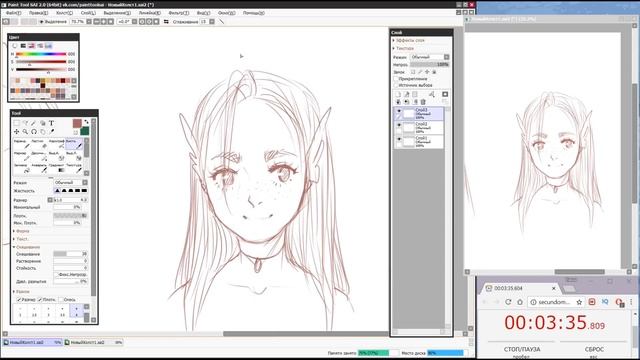640x360 pixels.
Task: Toggle visibility of bottom layer Слой1
Action: pyautogui.click(x=398, y=139)
